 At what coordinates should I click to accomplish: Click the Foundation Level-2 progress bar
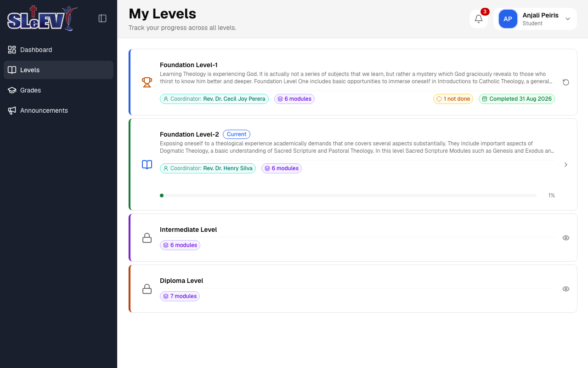(348, 195)
